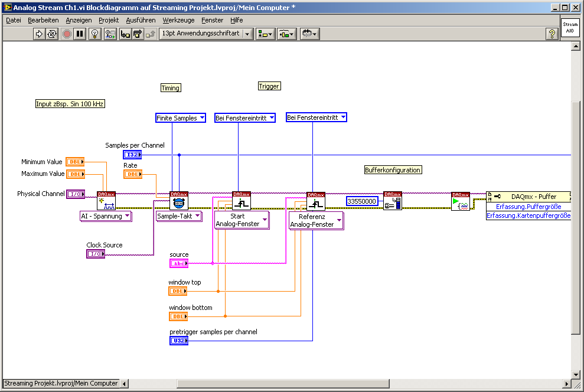Select the DAQmx Referenz Trigger VI icon

coord(316,201)
